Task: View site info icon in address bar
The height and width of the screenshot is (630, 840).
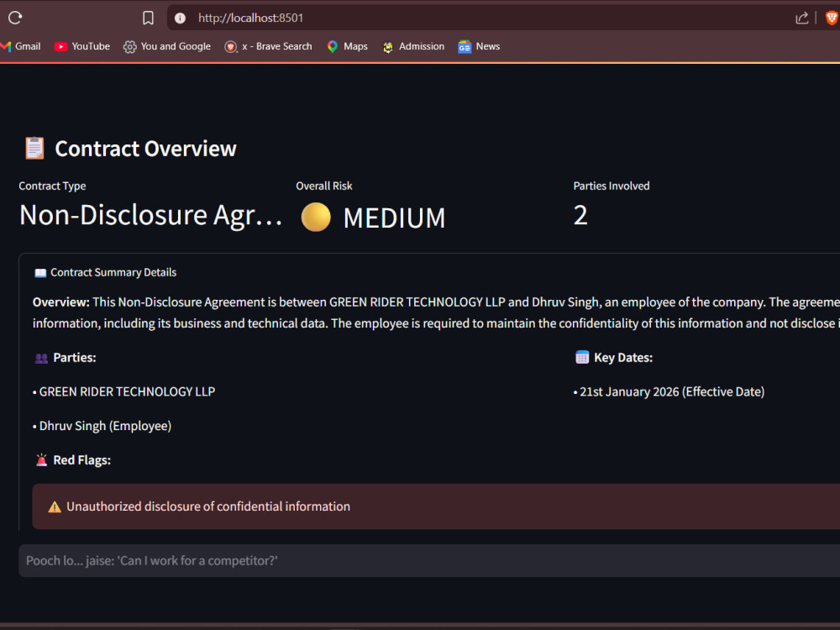Action: [180, 18]
